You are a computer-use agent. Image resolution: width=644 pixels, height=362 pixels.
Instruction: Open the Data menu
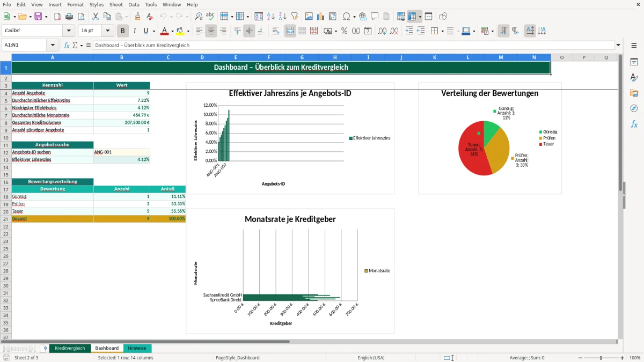click(x=134, y=4)
